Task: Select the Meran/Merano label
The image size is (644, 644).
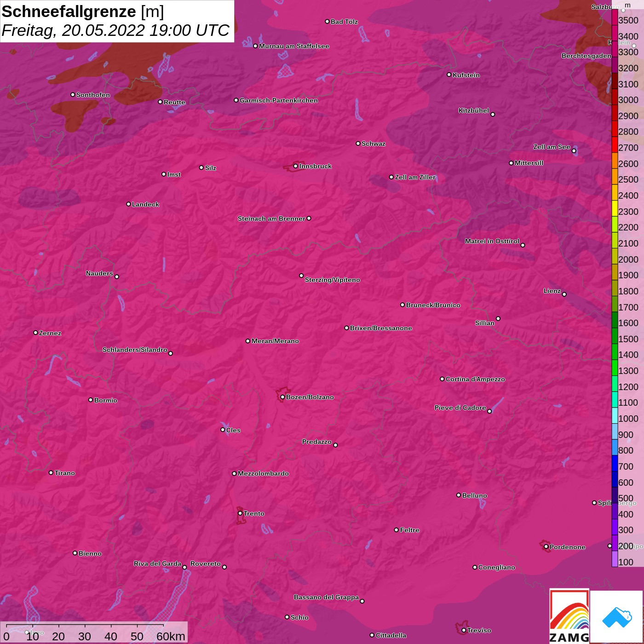Action: 275,341
